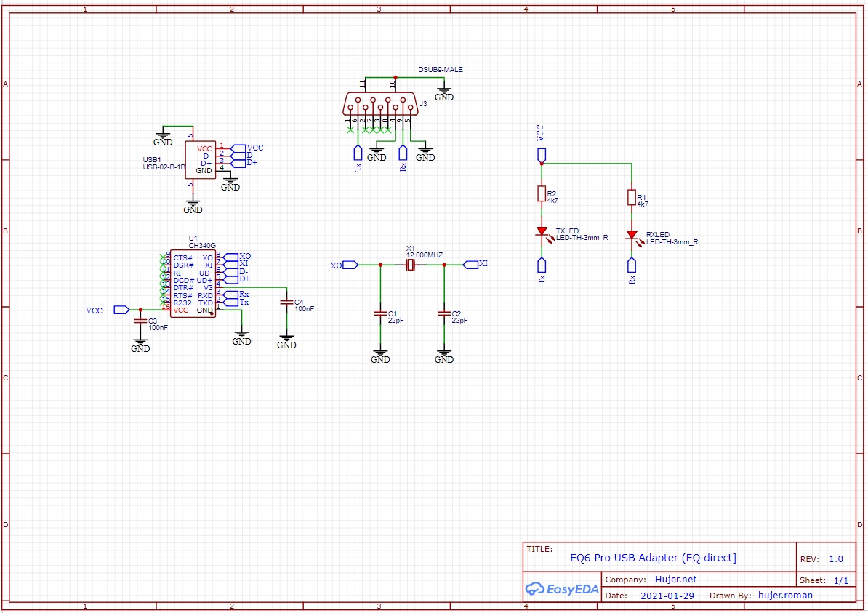The image size is (868, 613).
Task: Select the TXLED diode symbol
Action: point(542,232)
